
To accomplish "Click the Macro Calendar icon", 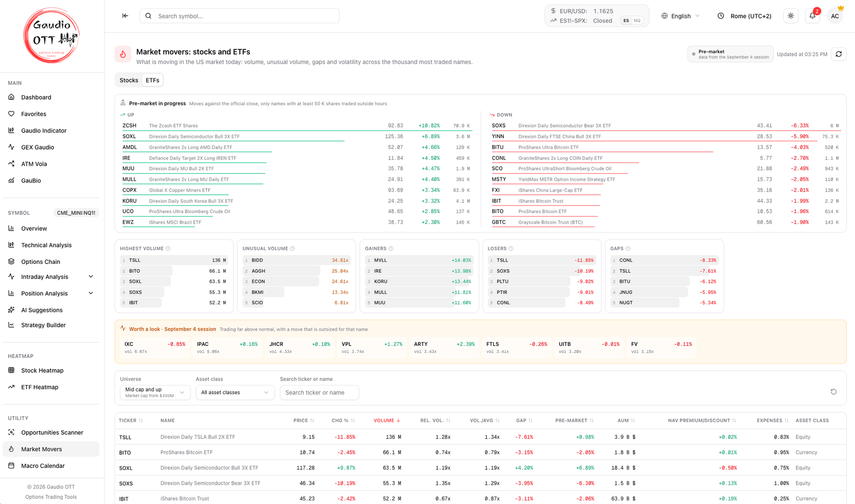I will (x=12, y=465).
